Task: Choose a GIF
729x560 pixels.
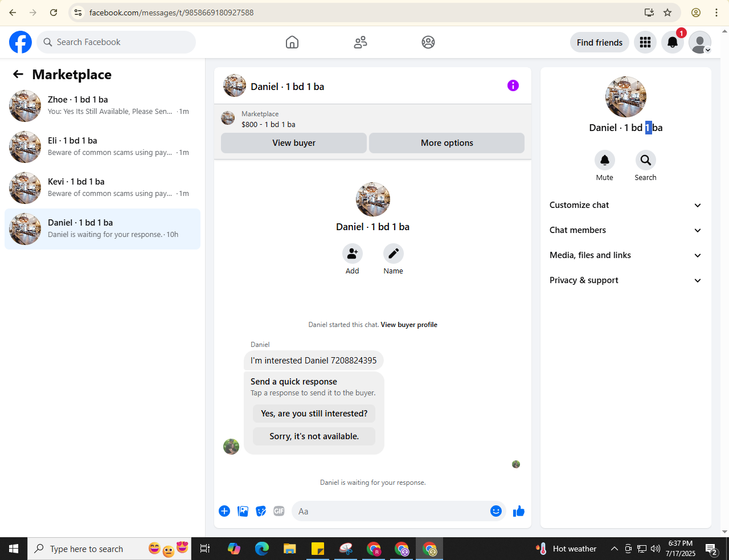Action: click(279, 511)
